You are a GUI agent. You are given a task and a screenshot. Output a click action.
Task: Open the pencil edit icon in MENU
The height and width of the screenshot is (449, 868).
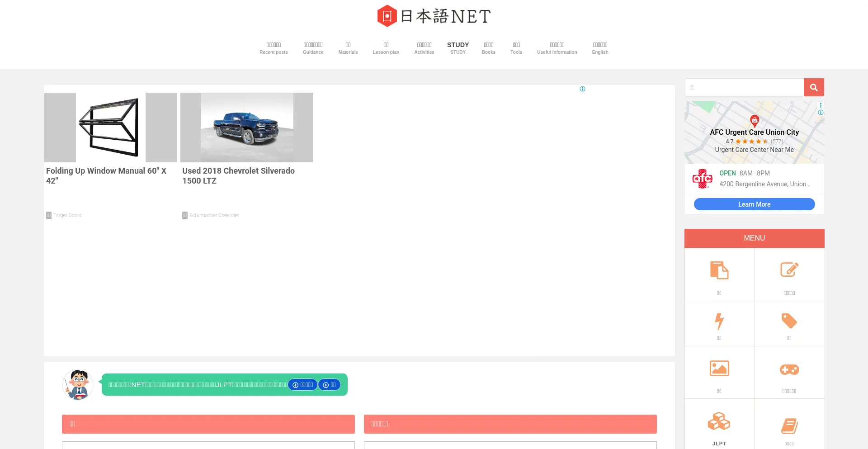pos(789,270)
